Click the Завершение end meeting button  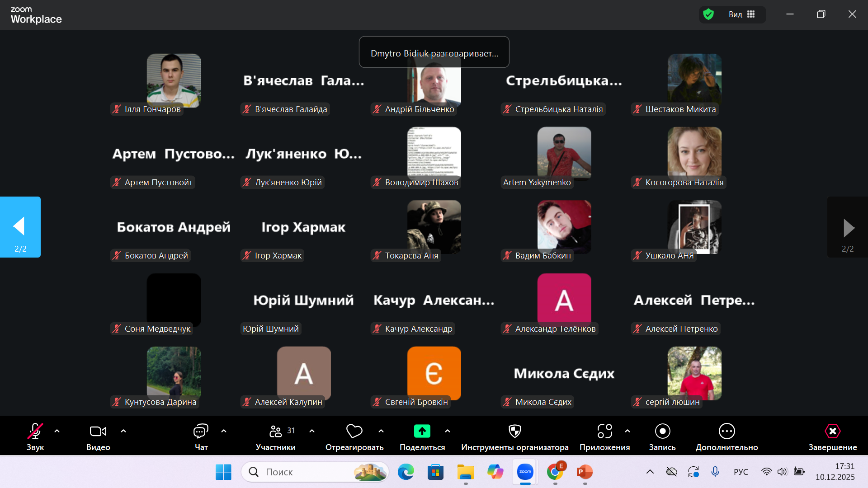point(832,432)
